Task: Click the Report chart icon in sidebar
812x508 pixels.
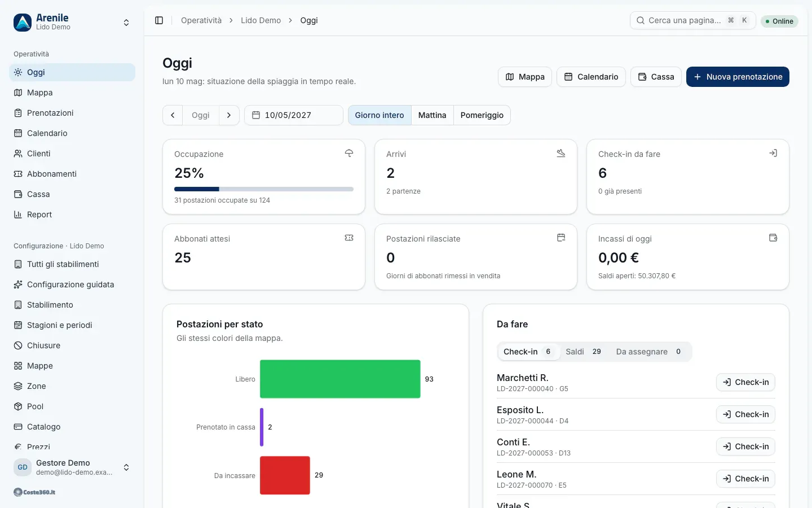Action: (18, 214)
